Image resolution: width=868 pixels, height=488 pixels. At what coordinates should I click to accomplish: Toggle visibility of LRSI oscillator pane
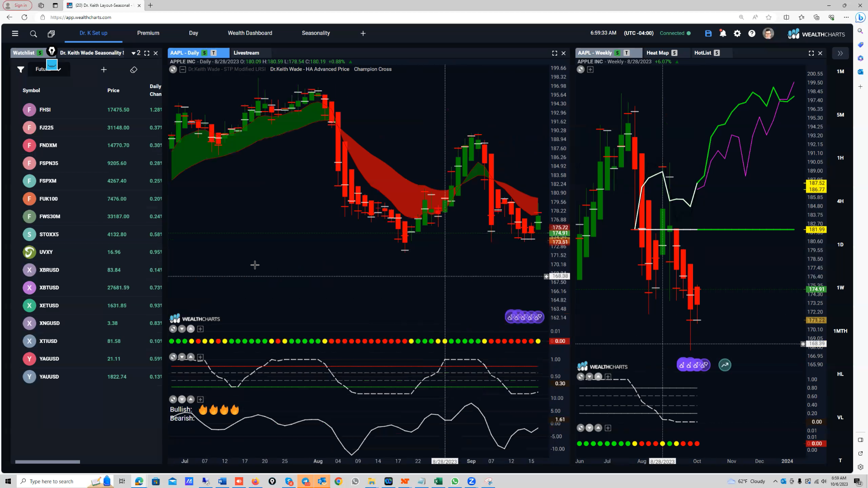(173, 357)
